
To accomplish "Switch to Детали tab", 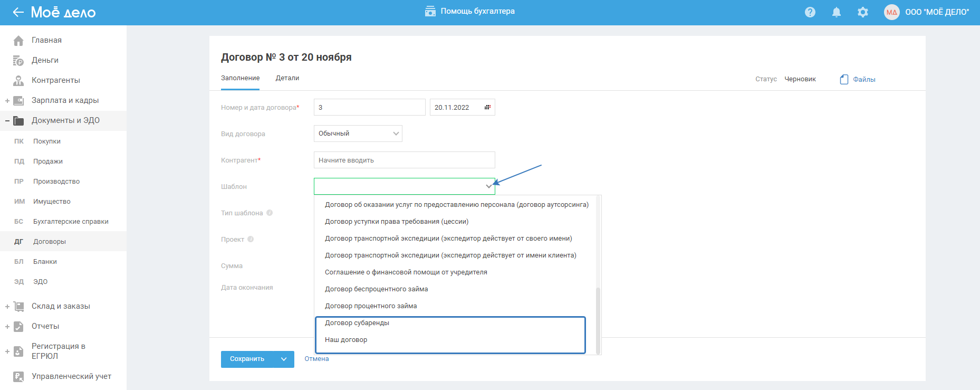I will click(x=287, y=78).
